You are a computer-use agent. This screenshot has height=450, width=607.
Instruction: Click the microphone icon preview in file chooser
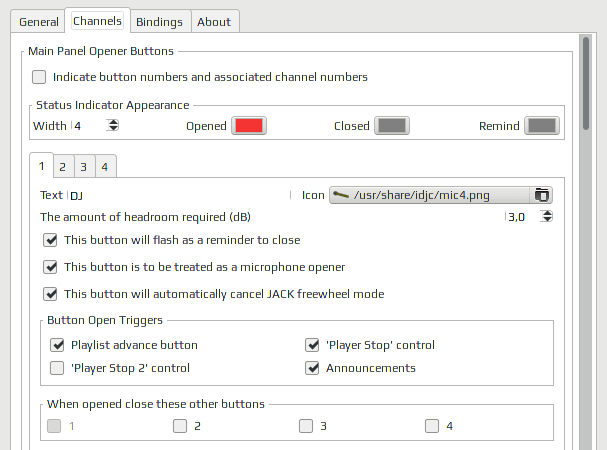341,195
